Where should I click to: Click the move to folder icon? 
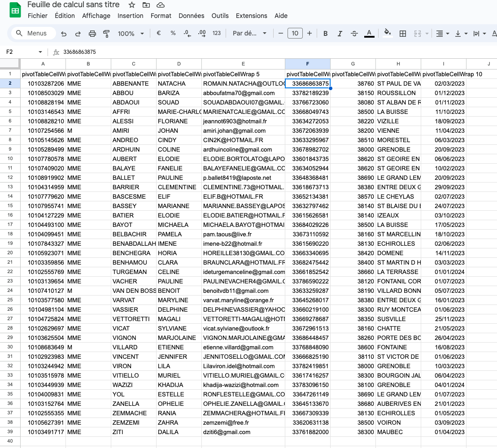point(146,5)
